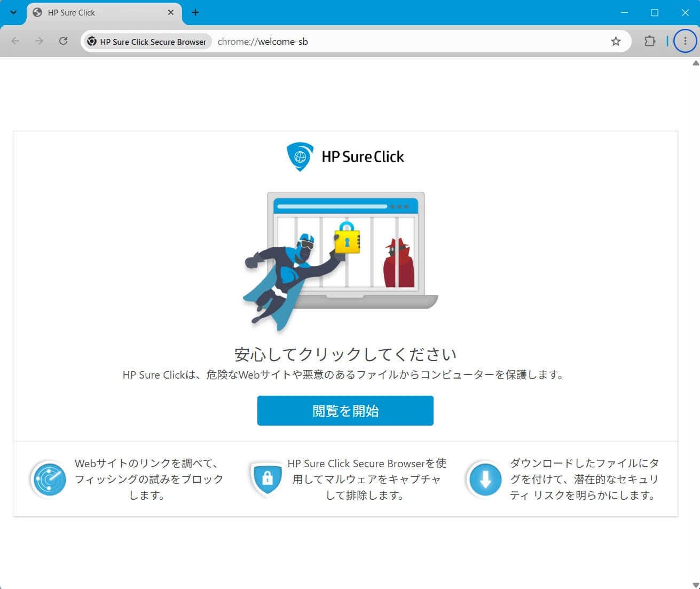Open the three-dot browser menu

click(x=685, y=41)
